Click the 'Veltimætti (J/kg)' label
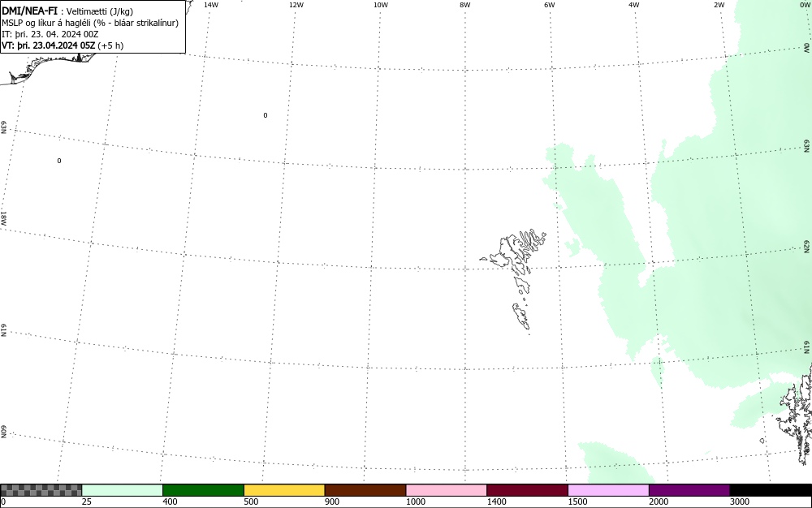The image size is (812, 508). [100, 11]
